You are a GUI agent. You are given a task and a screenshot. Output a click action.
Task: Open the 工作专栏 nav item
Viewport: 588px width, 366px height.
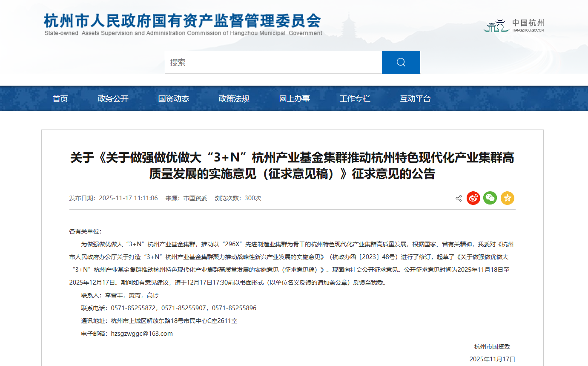(x=355, y=99)
